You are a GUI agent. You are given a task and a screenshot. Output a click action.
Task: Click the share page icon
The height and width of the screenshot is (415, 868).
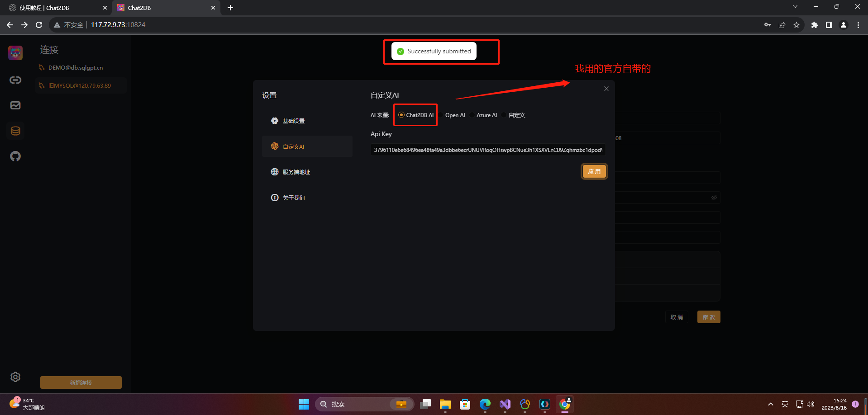pyautogui.click(x=782, y=25)
